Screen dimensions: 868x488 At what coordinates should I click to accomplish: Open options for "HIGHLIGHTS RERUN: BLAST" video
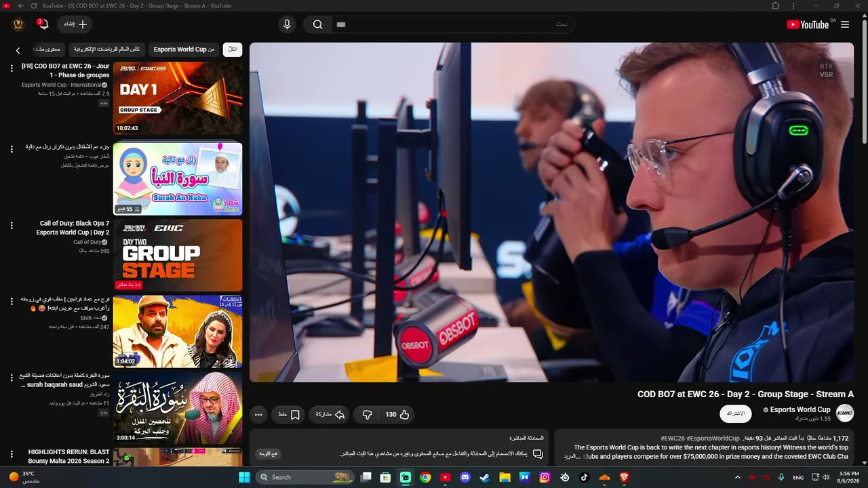point(12,454)
